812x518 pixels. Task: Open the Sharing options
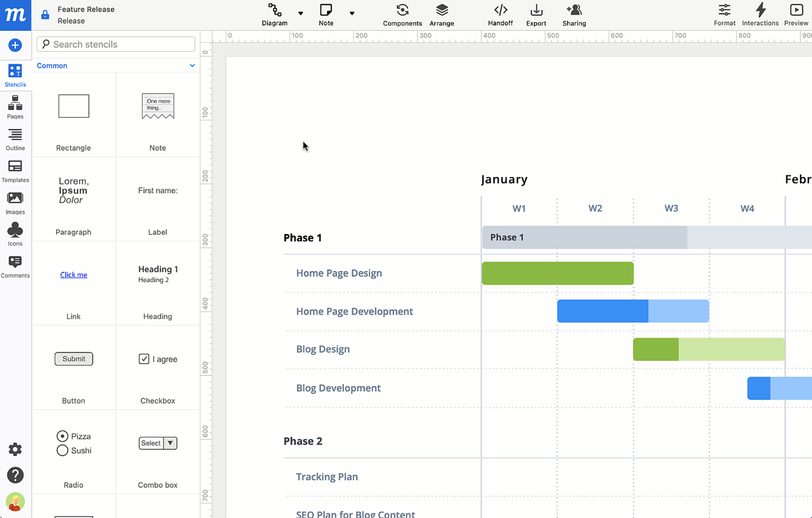tap(574, 15)
